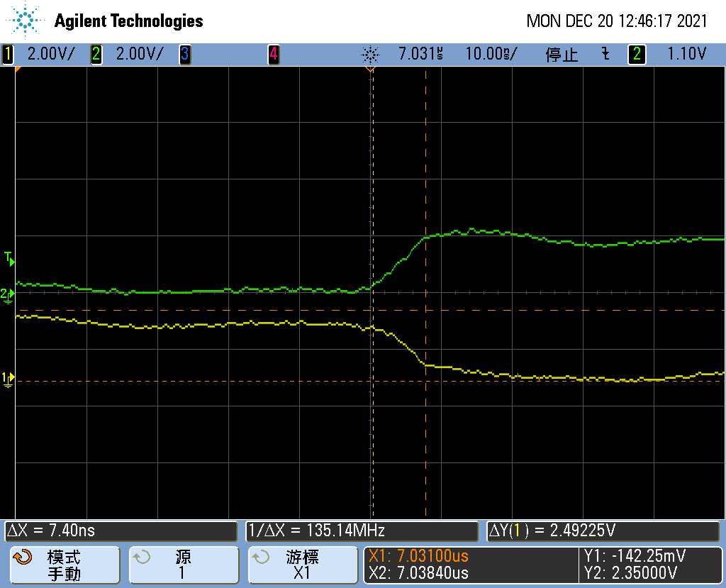Click the Agilent Technologies logo
726x588 pixels.
pyautogui.click(x=103, y=21)
